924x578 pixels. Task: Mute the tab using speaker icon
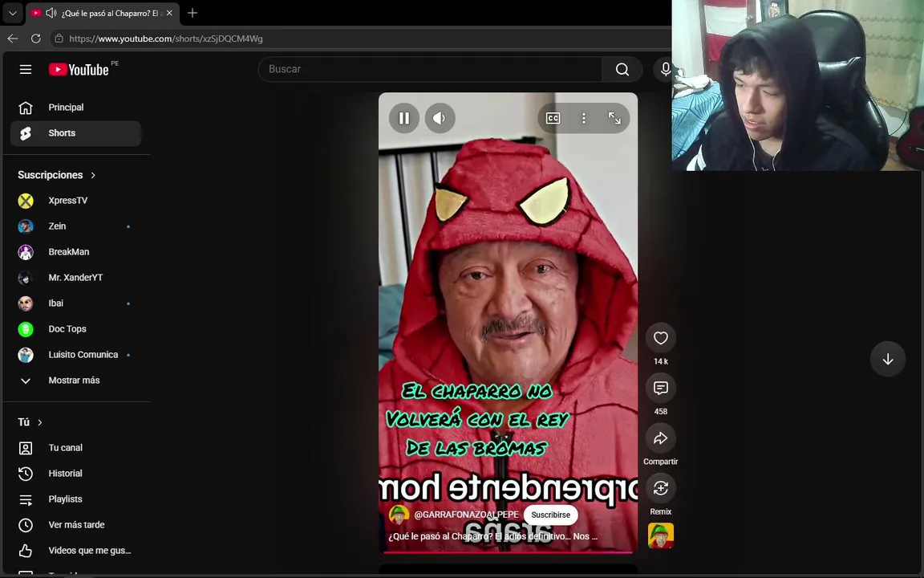click(x=51, y=13)
